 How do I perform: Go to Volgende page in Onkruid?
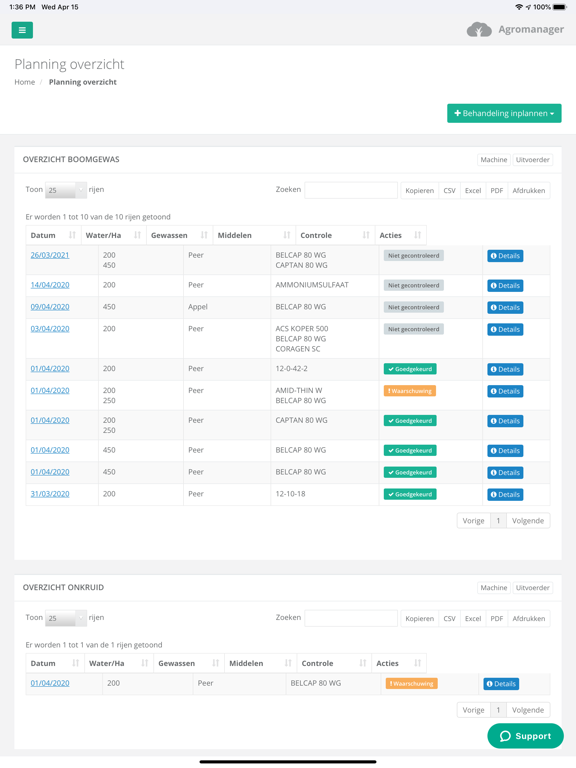[x=528, y=710]
